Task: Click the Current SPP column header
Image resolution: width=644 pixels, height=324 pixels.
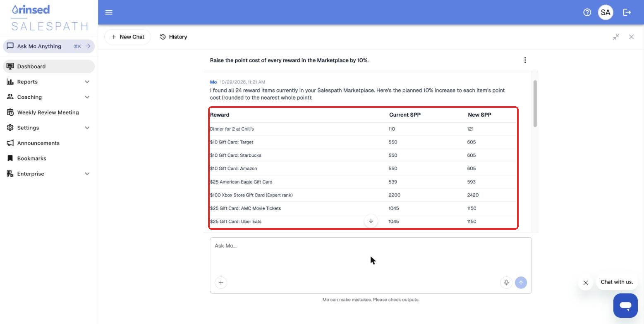Action: tap(405, 115)
